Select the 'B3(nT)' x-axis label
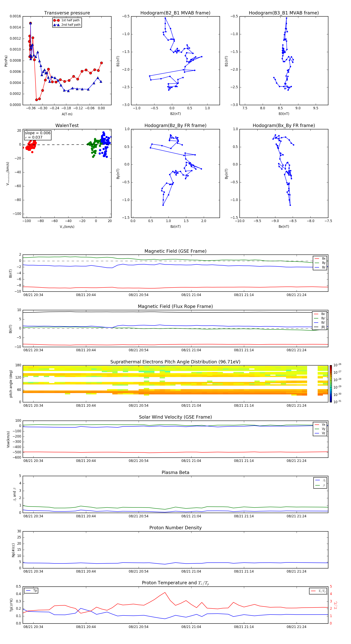This screenshot has width=351, height=644. (284, 114)
